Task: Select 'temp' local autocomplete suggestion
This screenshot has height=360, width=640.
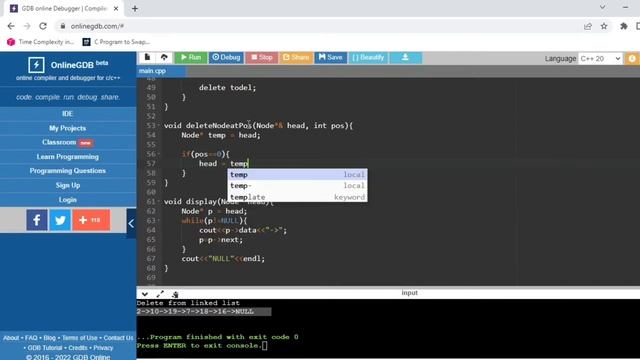Action: (x=298, y=175)
